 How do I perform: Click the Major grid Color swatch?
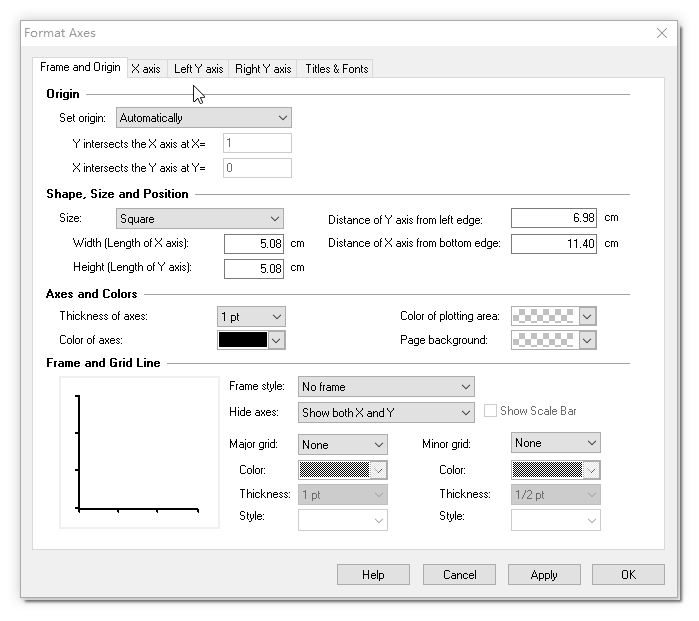click(334, 470)
